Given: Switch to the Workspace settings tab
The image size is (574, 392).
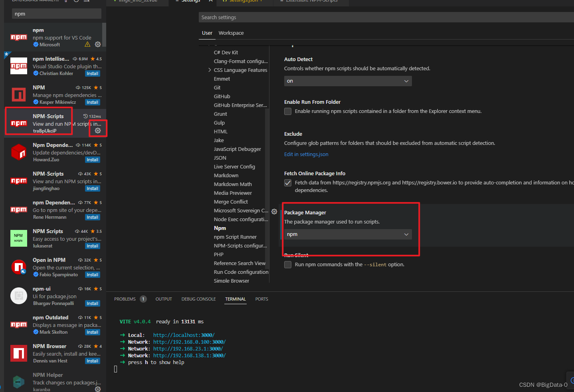Looking at the screenshot, I should 231,33.
